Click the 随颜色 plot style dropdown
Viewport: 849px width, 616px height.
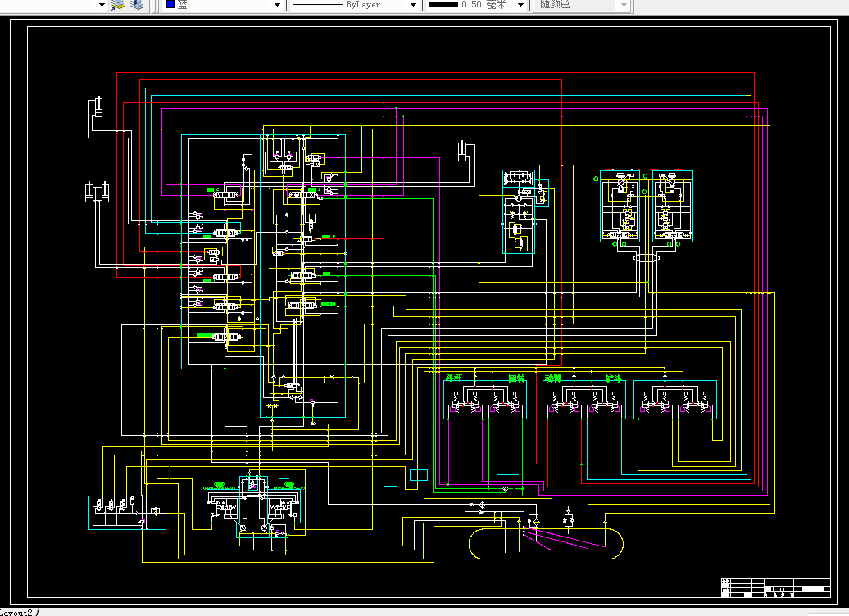[x=583, y=5]
